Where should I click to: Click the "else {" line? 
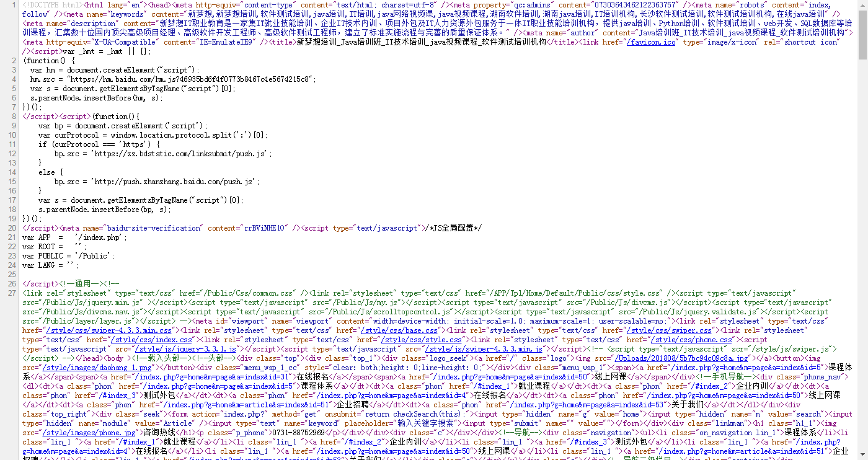pyautogui.click(x=51, y=172)
